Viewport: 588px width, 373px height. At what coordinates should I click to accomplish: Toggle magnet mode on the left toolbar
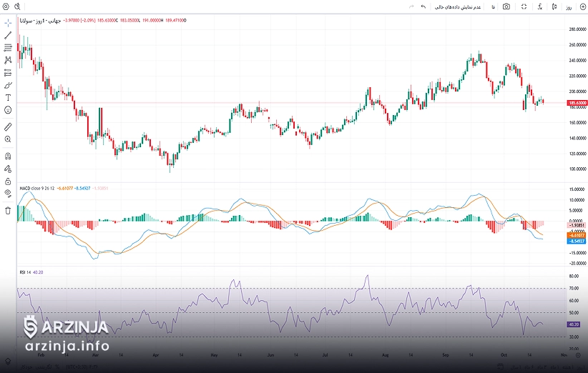[x=8, y=156]
